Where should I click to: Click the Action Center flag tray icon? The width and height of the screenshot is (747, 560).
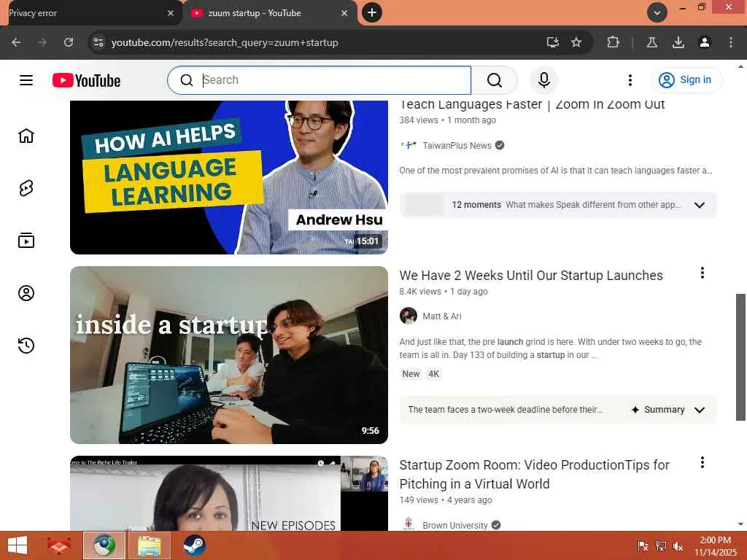[x=643, y=546]
